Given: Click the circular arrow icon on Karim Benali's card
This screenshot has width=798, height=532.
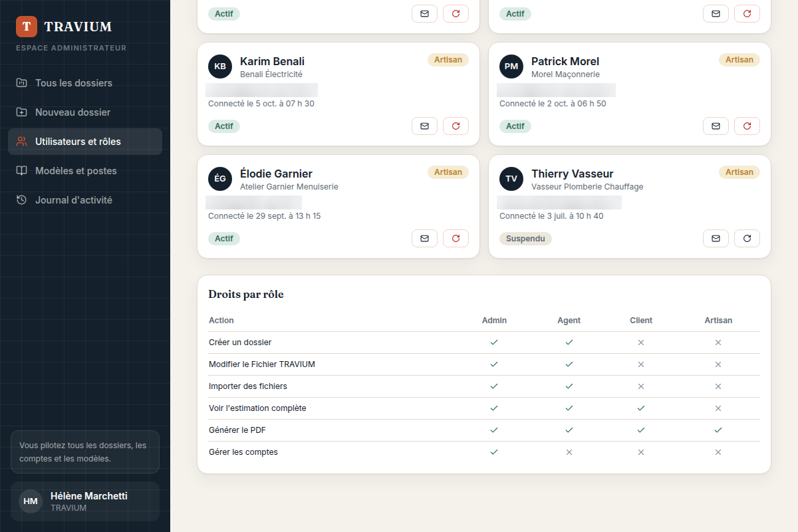Looking at the screenshot, I should (x=456, y=126).
